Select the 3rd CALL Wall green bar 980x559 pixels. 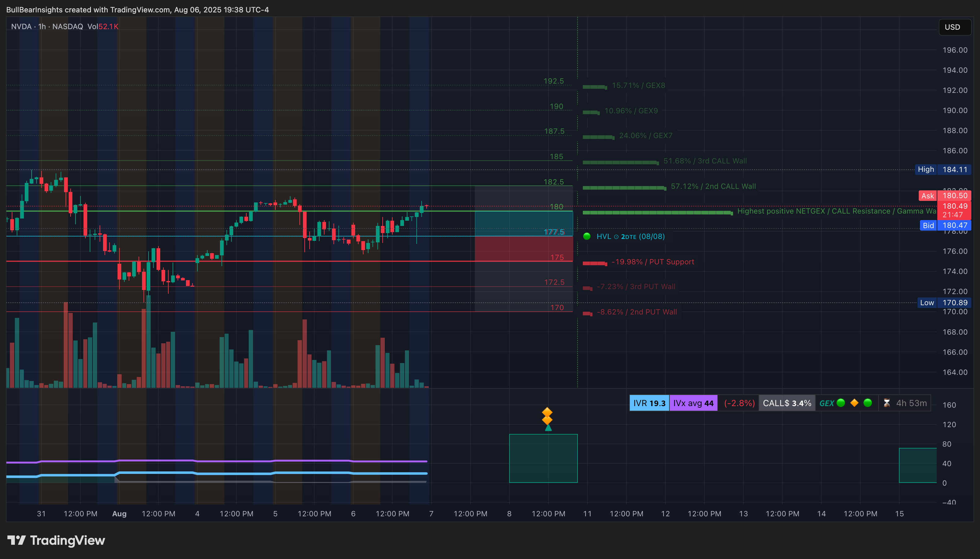(621, 162)
